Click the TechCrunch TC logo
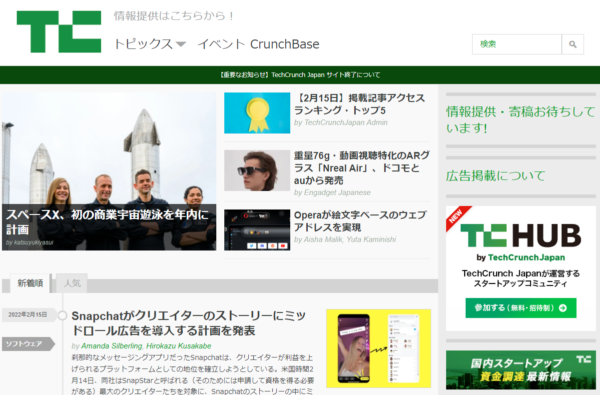The width and height of the screenshot is (600, 395). coord(59,31)
